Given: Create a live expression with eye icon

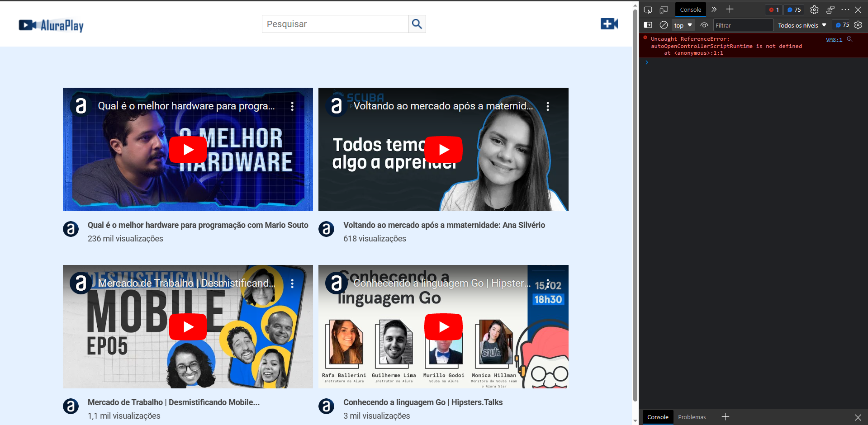Looking at the screenshot, I should pos(704,25).
